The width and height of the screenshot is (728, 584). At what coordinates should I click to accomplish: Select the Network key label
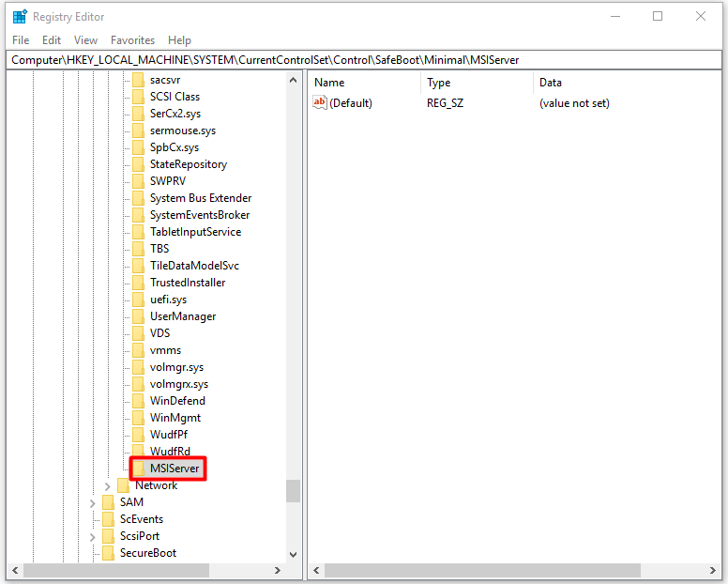point(156,485)
